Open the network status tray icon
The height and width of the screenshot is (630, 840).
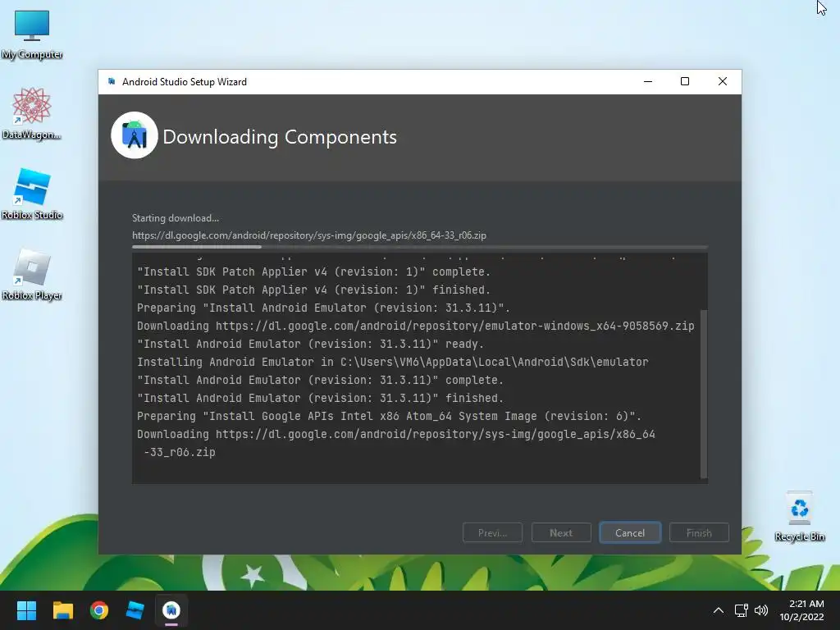click(742, 610)
